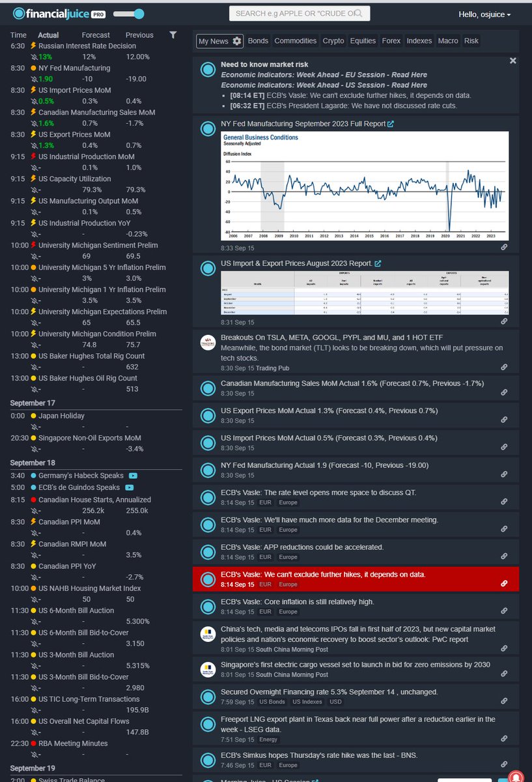Switch to the Bonds tab
The image size is (532, 782).
point(258,40)
